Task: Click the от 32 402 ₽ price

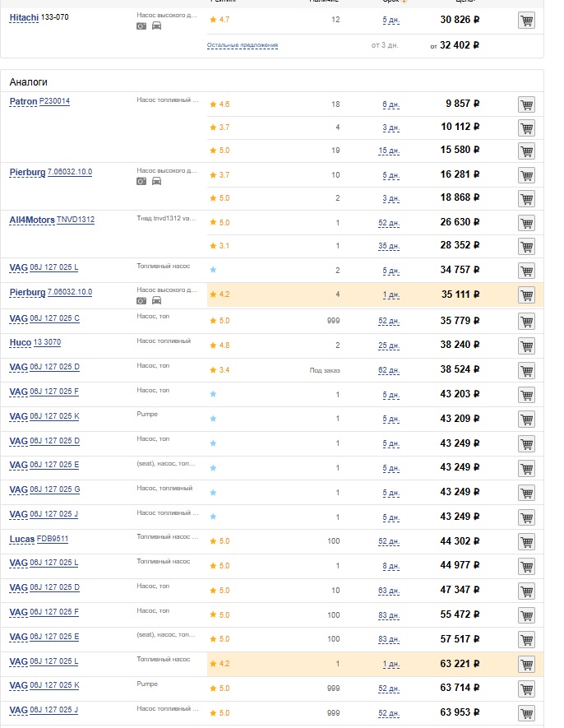Action: tap(455, 45)
